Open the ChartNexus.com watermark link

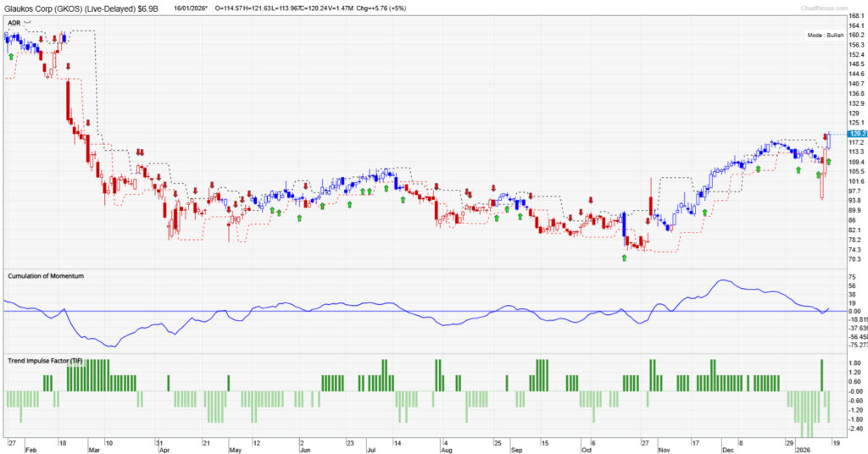[x=819, y=8]
